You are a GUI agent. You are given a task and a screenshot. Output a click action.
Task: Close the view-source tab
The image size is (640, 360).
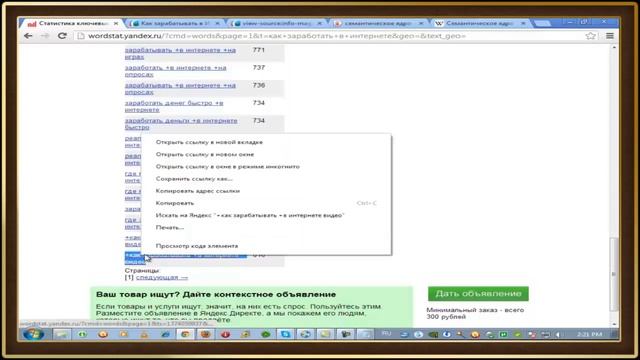[x=319, y=24]
